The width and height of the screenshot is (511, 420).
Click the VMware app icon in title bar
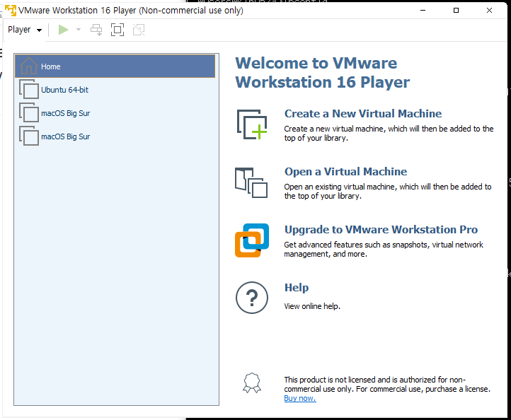click(x=11, y=11)
